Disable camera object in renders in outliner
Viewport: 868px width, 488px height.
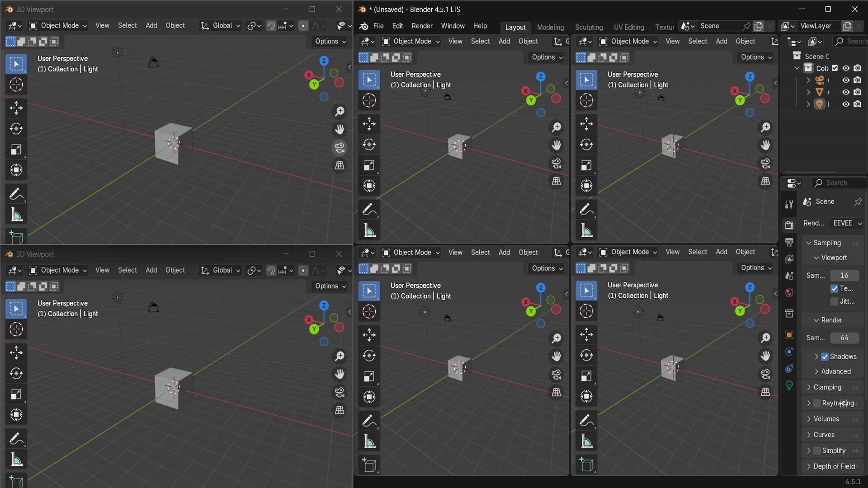pyautogui.click(x=858, y=80)
